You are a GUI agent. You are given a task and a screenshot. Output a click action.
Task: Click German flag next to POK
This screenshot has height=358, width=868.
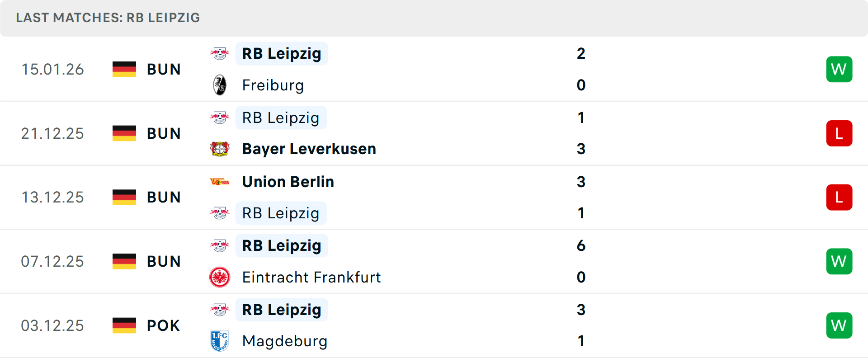point(124,325)
